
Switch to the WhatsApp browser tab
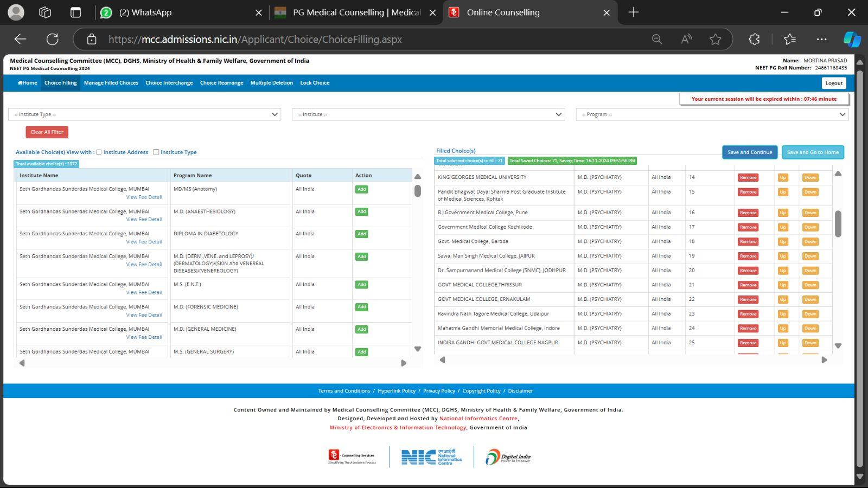pyautogui.click(x=145, y=12)
